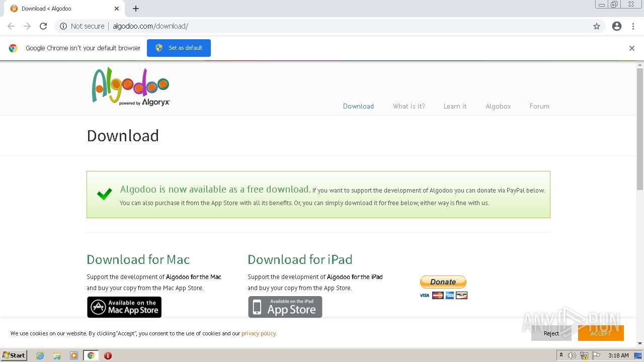
Task: Dismiss the default browser notification bar
Action: [632, 48]
